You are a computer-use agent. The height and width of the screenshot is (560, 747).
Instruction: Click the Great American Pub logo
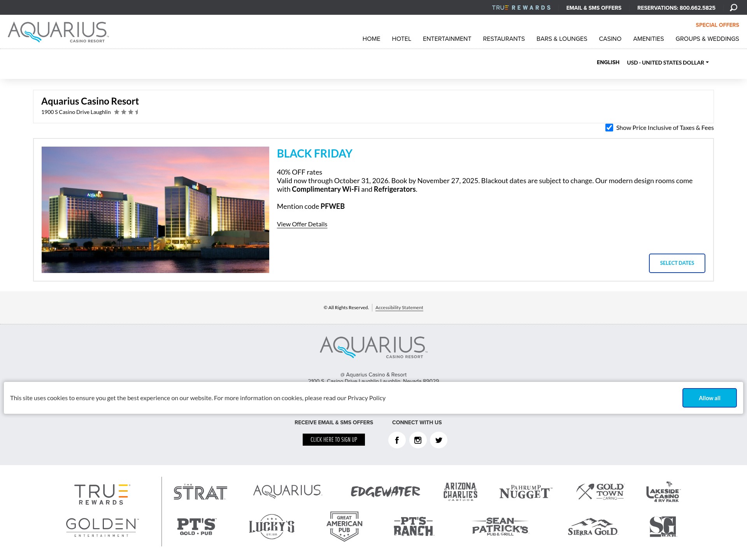pos(344,526)
